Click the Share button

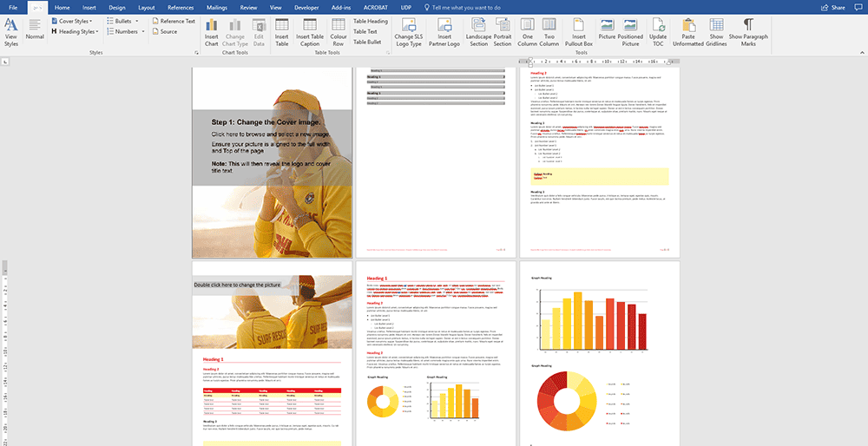pyautogui.click(x=833, y=8)
